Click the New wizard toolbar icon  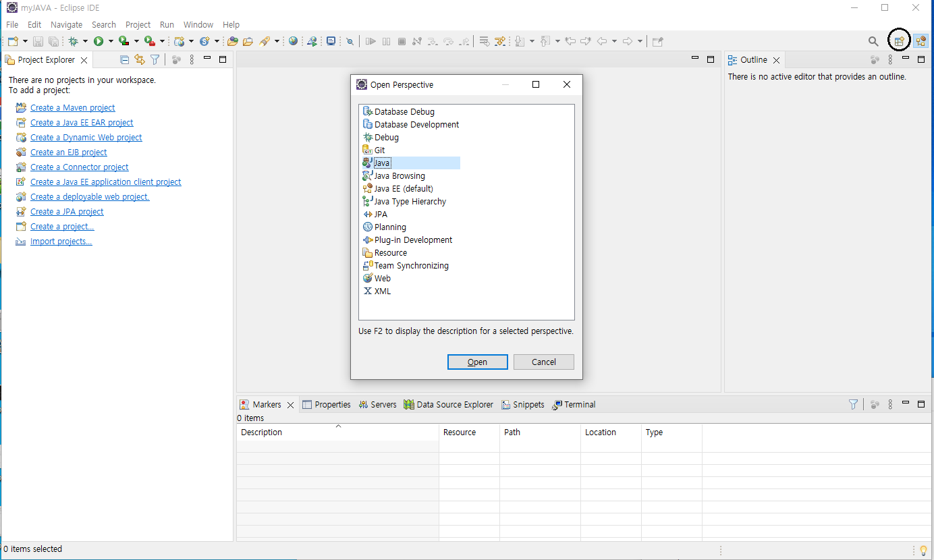click(13, 41)
